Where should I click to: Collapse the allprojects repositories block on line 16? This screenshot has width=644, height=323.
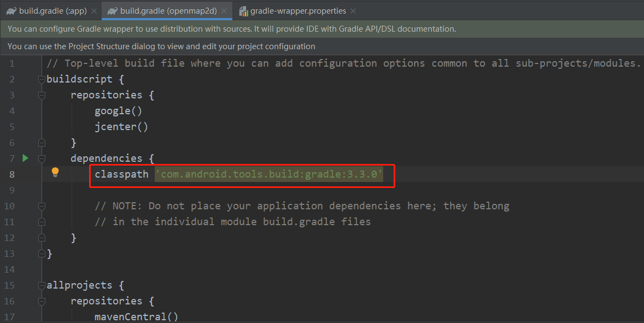click(42, 301)
